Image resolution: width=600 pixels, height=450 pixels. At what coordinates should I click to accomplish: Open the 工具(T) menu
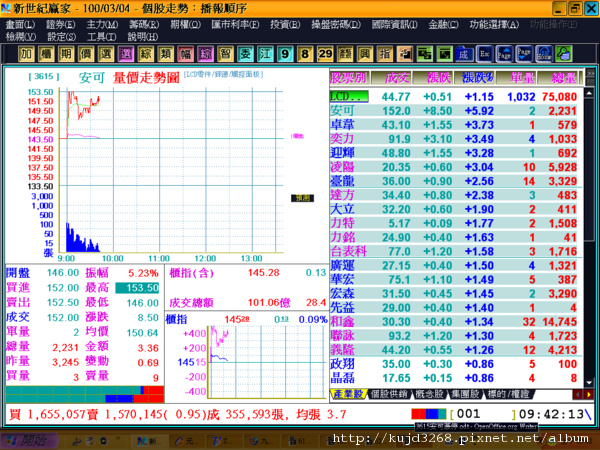tap(101, 37)
